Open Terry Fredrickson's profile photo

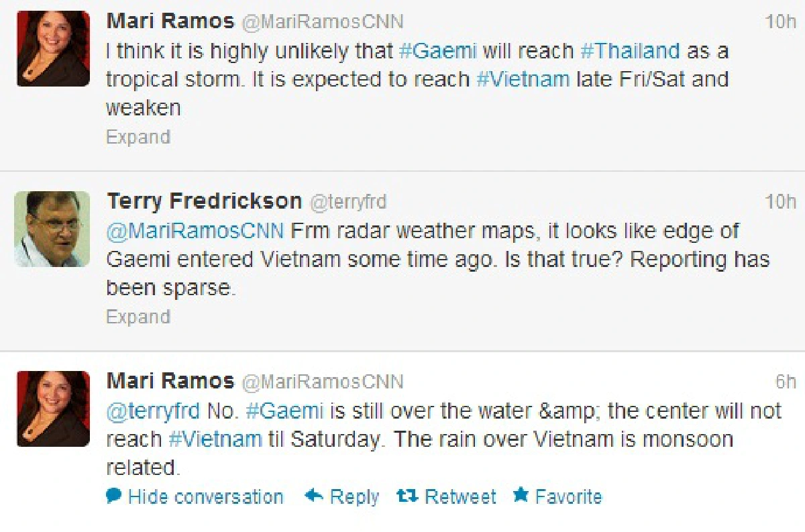pyautogui.click(x=52, y=229)
